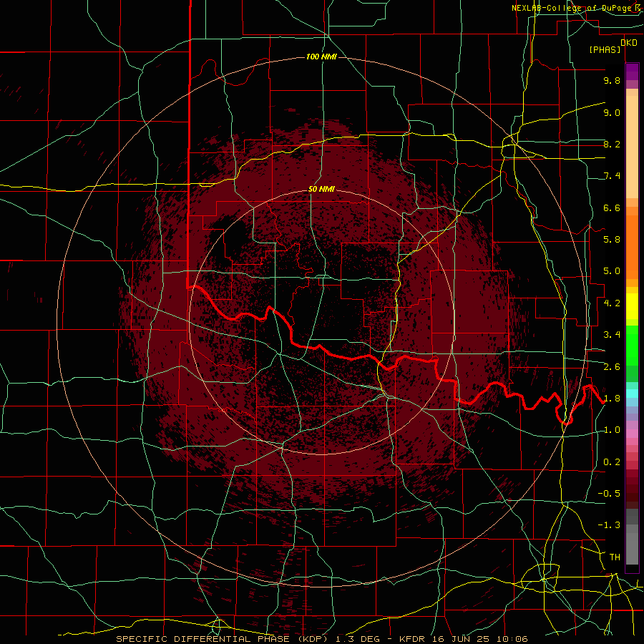Viewport: 644px width, 644px height.
Task: Click the 3.4 scale value
Action: (612, 335)
